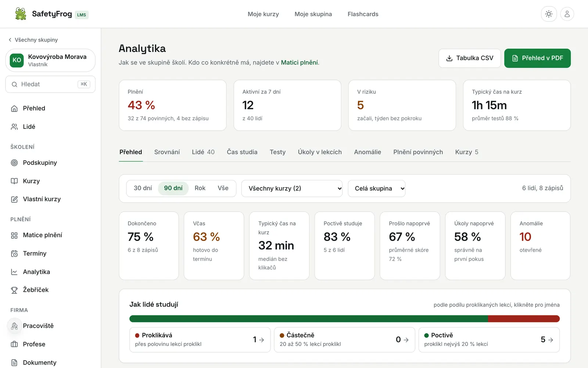Click the search magnifier icon

[14, 84]
